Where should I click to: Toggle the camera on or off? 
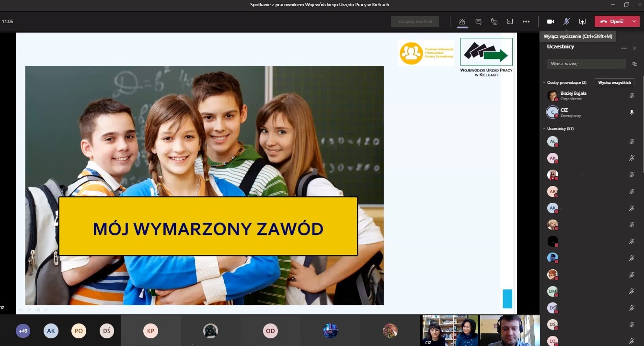tap(551, 22)
